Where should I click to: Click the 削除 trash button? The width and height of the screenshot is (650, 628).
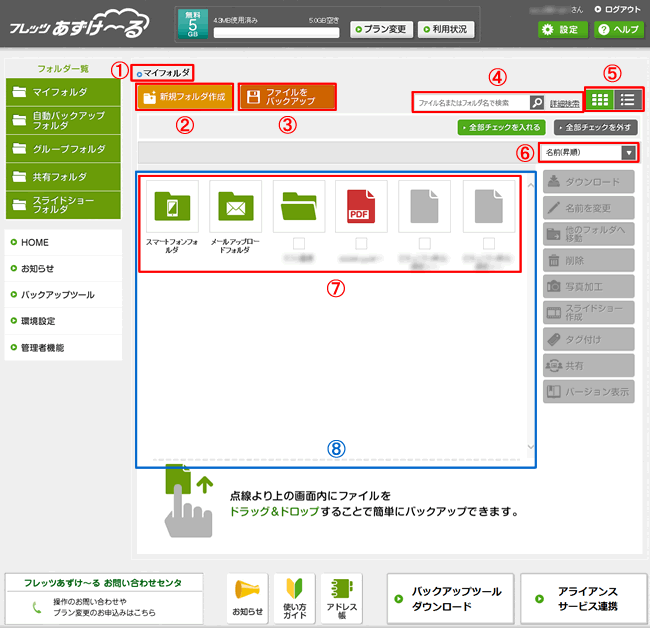click(589, 260)
